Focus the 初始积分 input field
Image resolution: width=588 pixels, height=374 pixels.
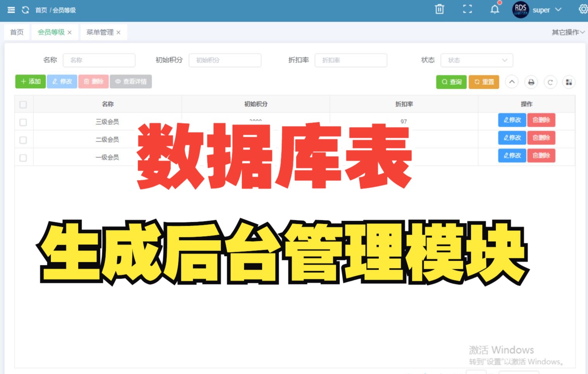click(x=225, y=60)
